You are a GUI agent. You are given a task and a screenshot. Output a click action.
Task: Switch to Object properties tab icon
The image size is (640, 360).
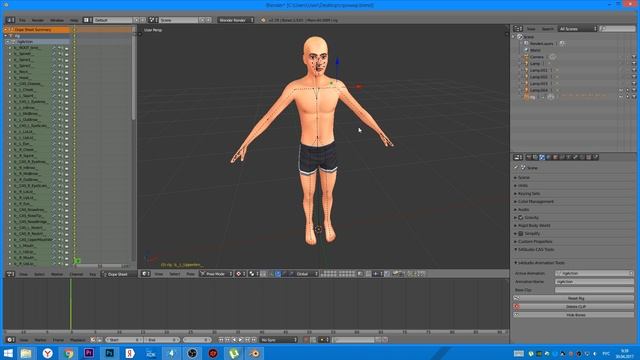point(555,157)
